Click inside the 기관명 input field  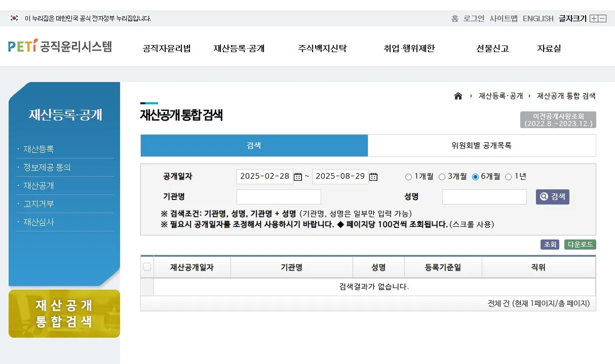pyautogui.click(x=279, y=196)
